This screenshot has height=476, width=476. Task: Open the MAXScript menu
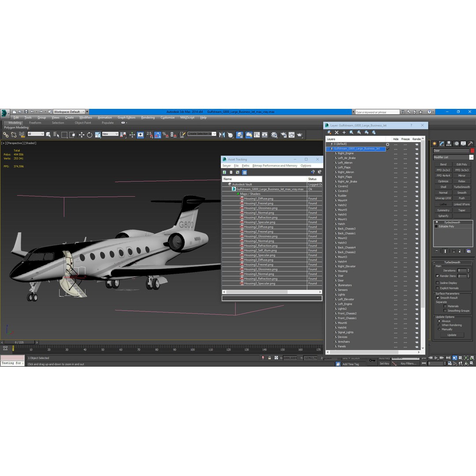(187, 118)
